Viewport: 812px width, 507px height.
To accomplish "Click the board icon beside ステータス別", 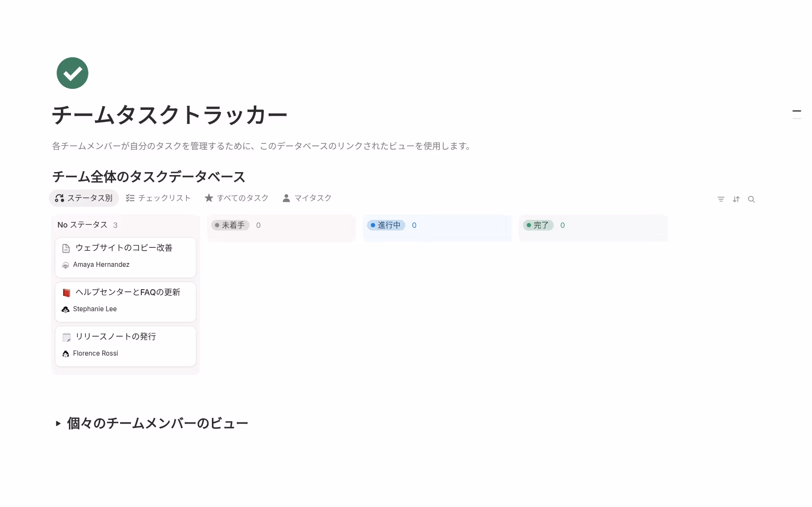I will 59,198.
